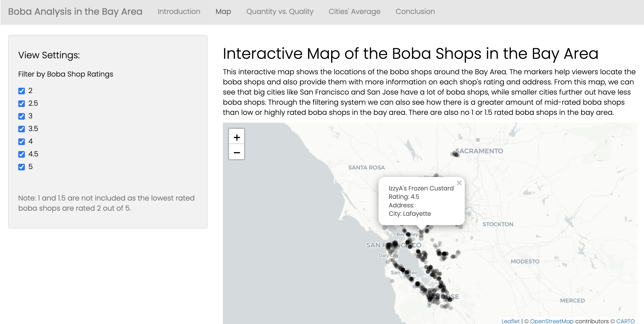The image size is (644, 324).
Task: Switch to Quantity vs. Quality tab
Action: [280, 11]
